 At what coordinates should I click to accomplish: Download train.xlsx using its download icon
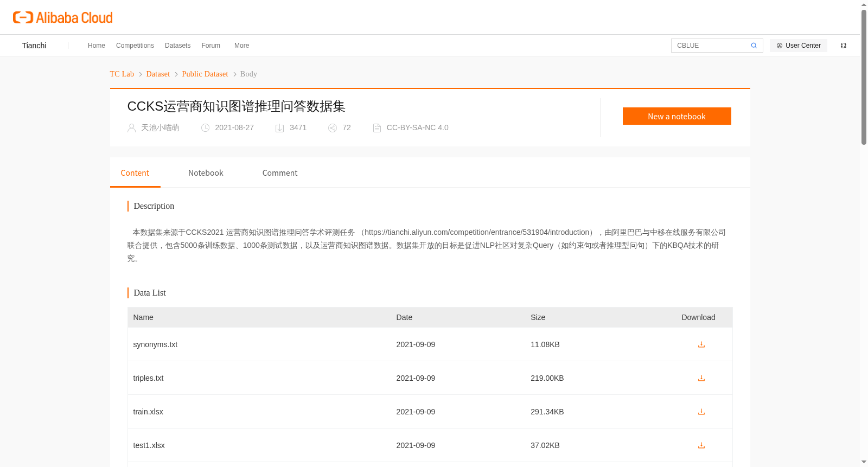tap(701, 412)
